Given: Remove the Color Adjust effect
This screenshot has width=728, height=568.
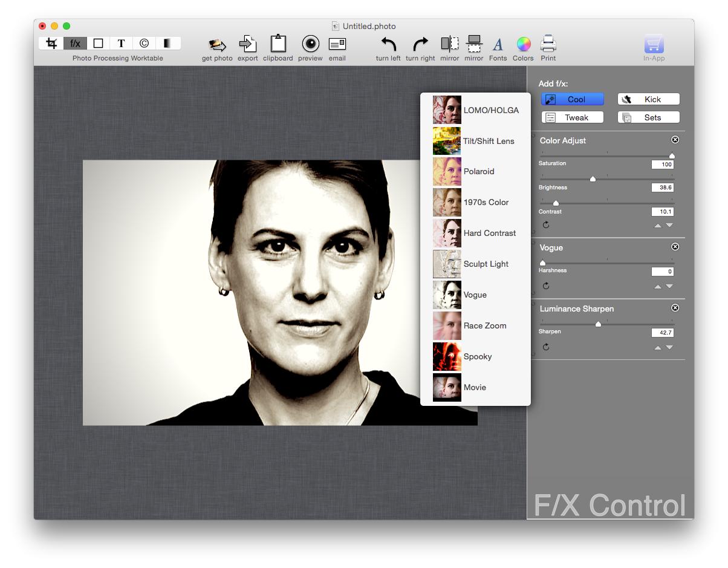Looking at the screenshot, I should (x=675, y=140).
